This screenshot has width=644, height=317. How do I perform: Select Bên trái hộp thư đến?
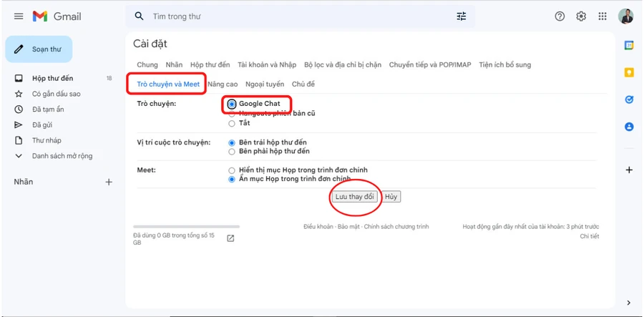pyautogui.click(x=232, y=143)
